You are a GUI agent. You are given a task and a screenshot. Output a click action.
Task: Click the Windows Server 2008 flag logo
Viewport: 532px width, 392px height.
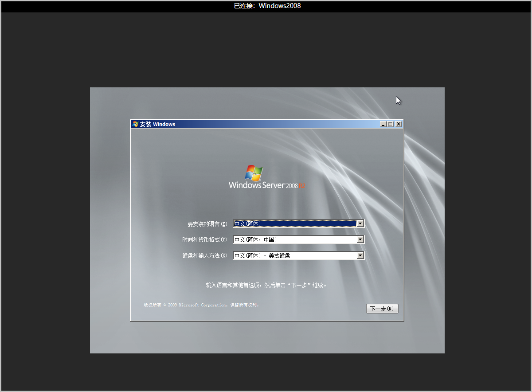click(254, 173)
